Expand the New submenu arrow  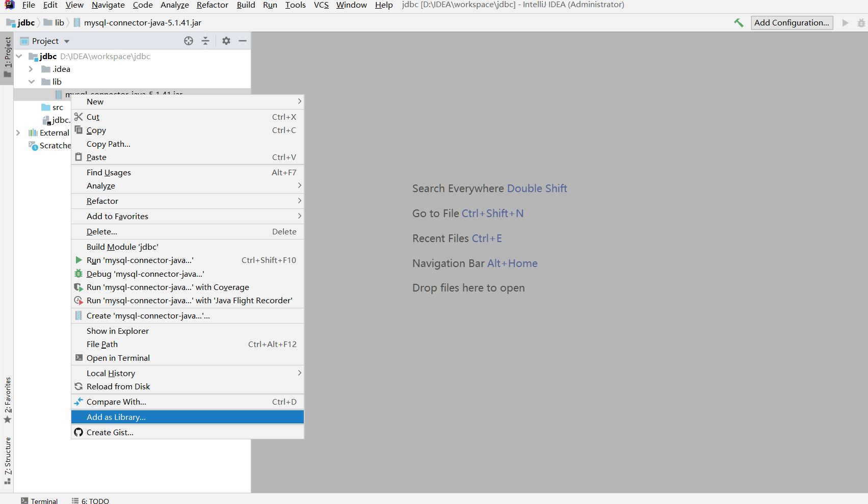(299, 101)
